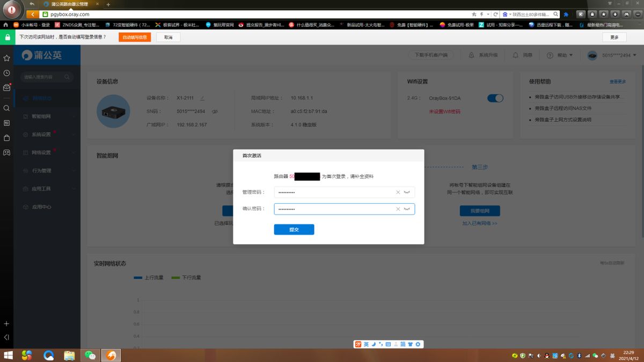Open the account menu 5015****2494
Screen dimensions: 644x362
(x=612, y=55)
